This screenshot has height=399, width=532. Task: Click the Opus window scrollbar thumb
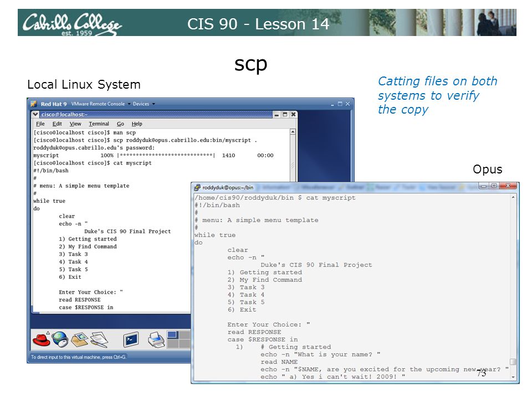(x=513, y=362)
